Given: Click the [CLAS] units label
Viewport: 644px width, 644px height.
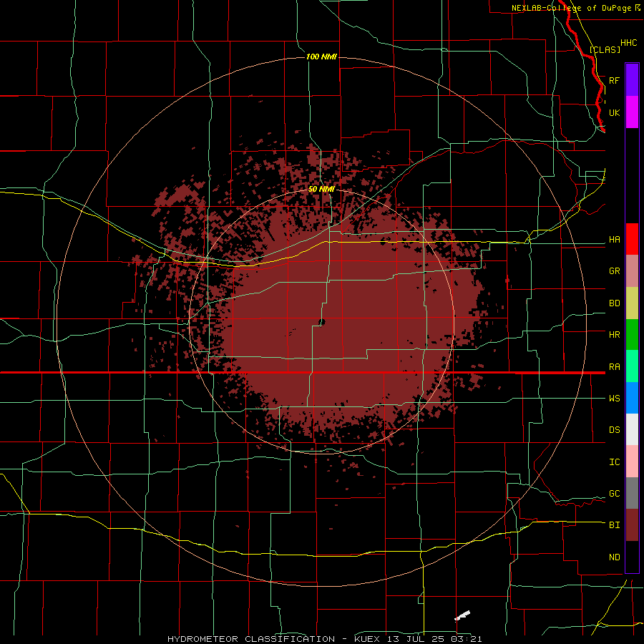Looking at the screenshot, I should coord(605,49).
